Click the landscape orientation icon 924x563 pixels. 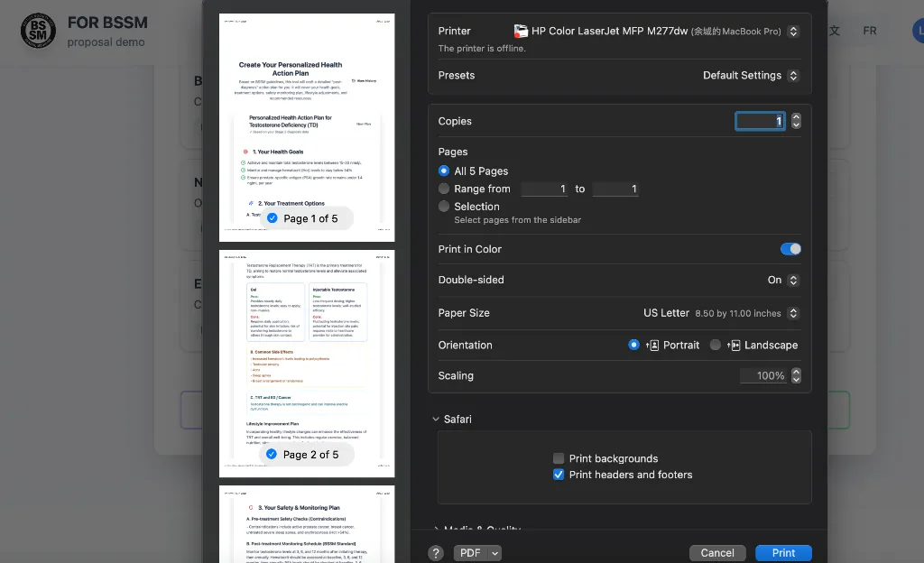734,345
